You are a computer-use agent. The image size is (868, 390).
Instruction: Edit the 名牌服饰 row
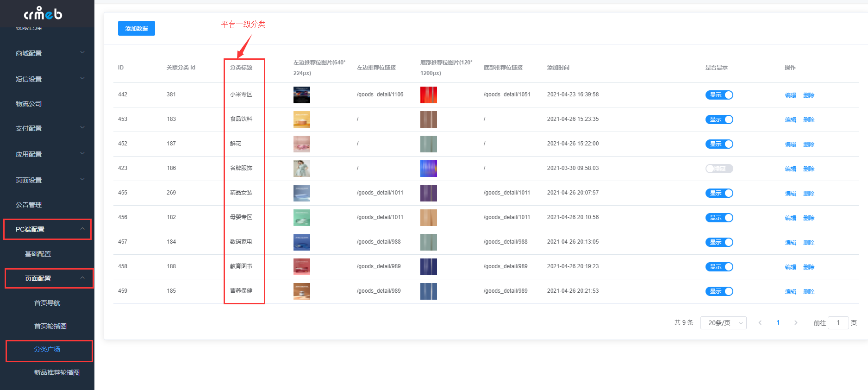791,169
